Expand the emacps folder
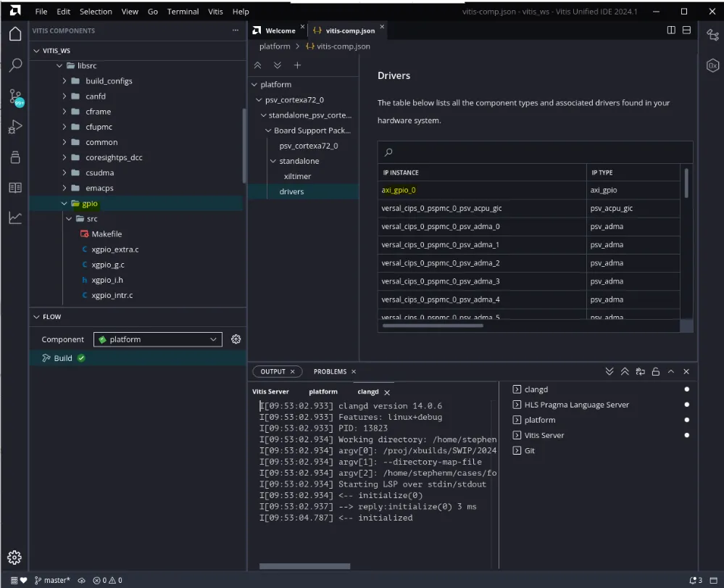 (99, 189)
